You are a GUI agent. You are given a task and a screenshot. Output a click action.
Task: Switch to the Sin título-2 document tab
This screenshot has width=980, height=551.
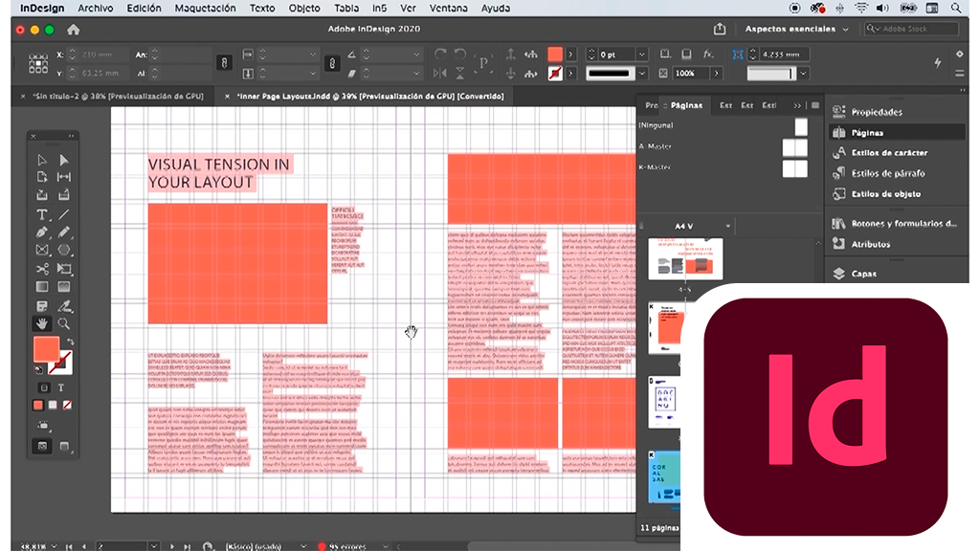[117, 97]
